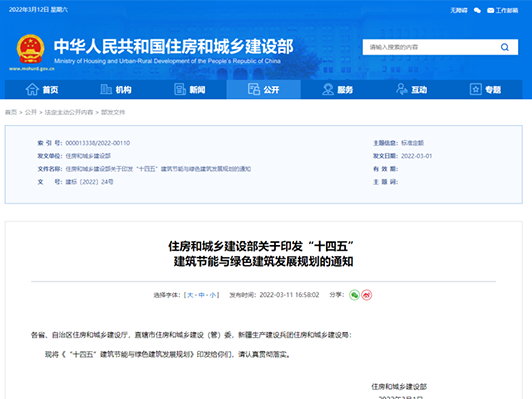This screenshot has height=399, width=532.
Task: Click 部发文件 breadcrumb link
Action: tap(113, 112)
